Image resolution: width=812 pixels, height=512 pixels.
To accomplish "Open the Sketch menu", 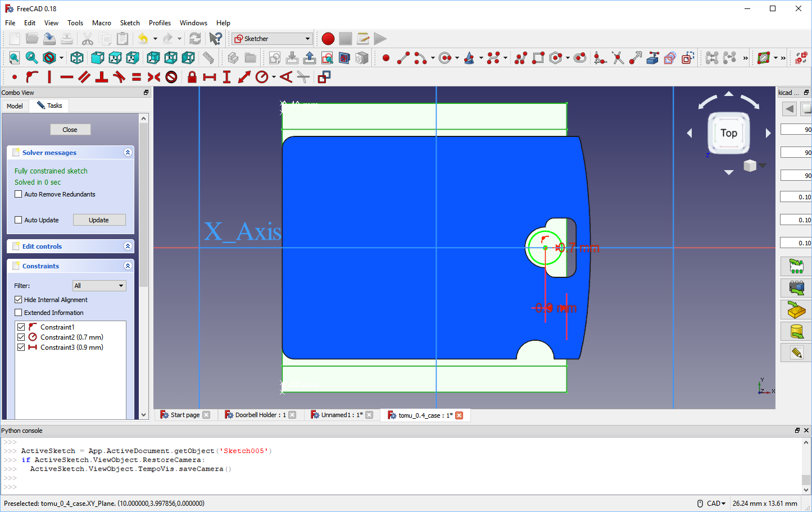I will (x=130, y=23).
